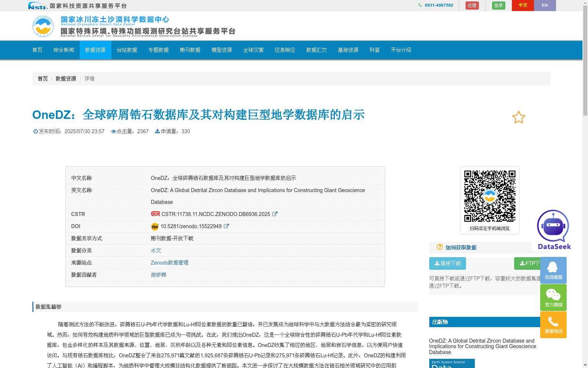This screenshot has width=588, height=368.
Task: Open 台站数据 menu item
Action: click(x=127, y=50)
